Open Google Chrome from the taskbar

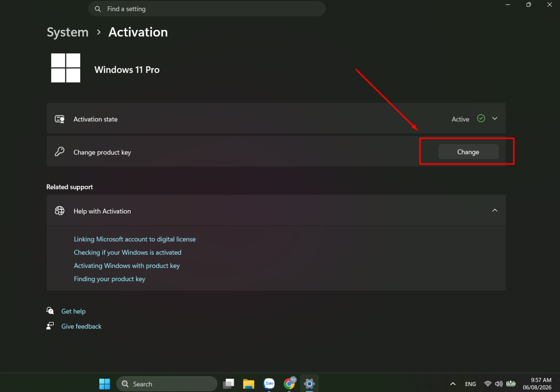[289, 383]
